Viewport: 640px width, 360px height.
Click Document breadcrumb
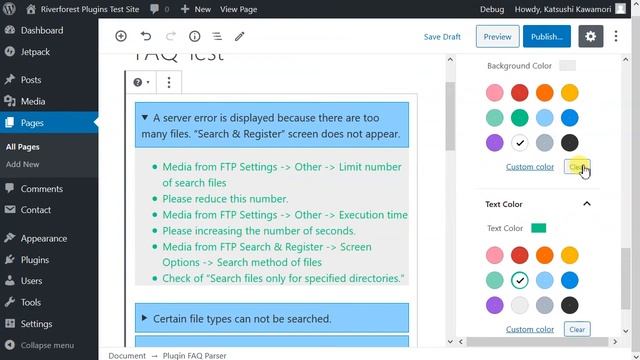[127, 356]
